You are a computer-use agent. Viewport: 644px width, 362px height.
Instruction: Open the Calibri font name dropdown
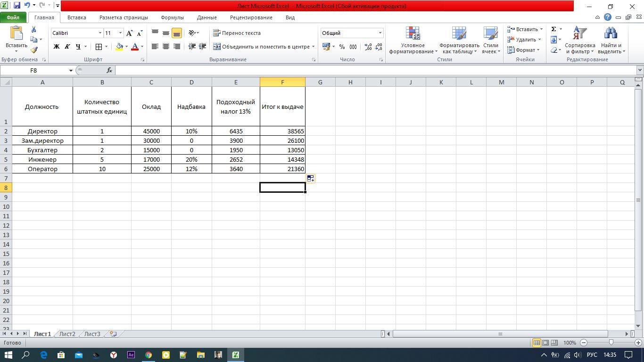[100, 33]
